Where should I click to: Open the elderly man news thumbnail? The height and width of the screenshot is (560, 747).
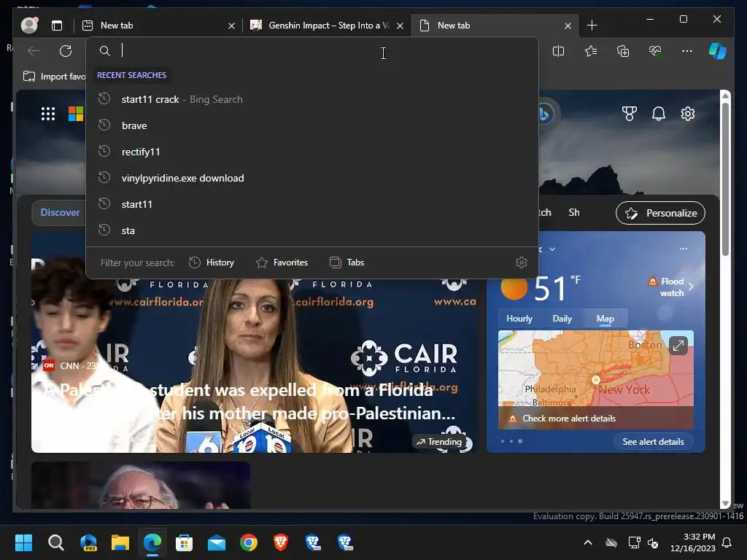(141, 485)
